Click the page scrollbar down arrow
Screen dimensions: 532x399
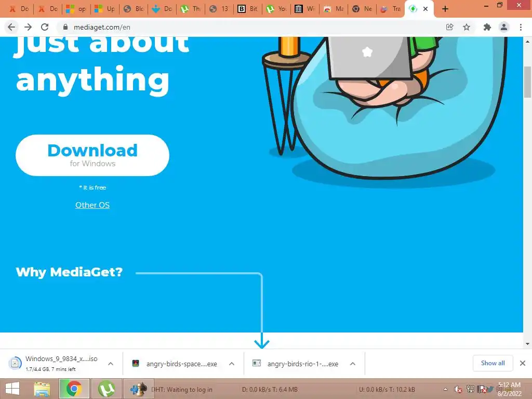coord(528,343)
